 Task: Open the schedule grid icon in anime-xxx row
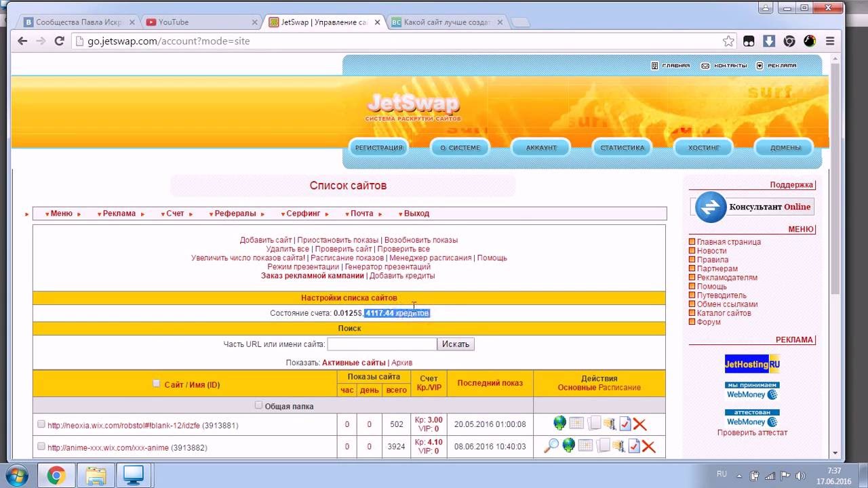click(x=585, y=446)
